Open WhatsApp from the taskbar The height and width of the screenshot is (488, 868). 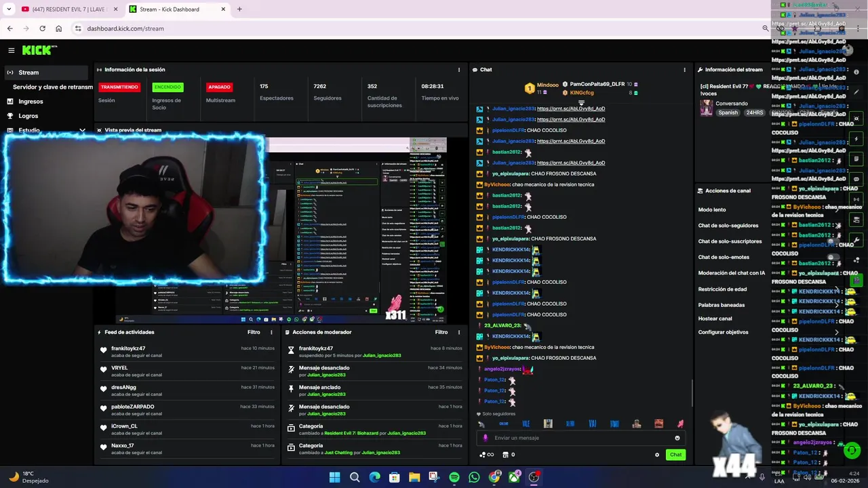[x=474, y=477]
